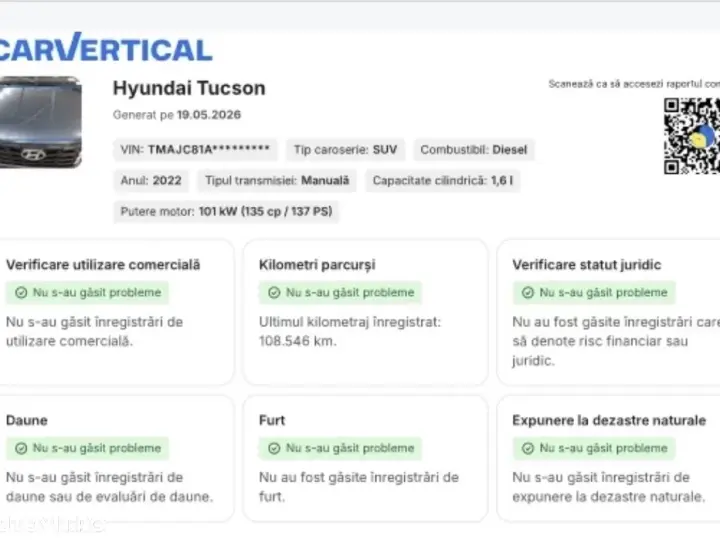The height and width of the screenshot is (540, 720).
Task: Select the Tipul transmisiei: Manuală chip
Action: coord(277,180)
